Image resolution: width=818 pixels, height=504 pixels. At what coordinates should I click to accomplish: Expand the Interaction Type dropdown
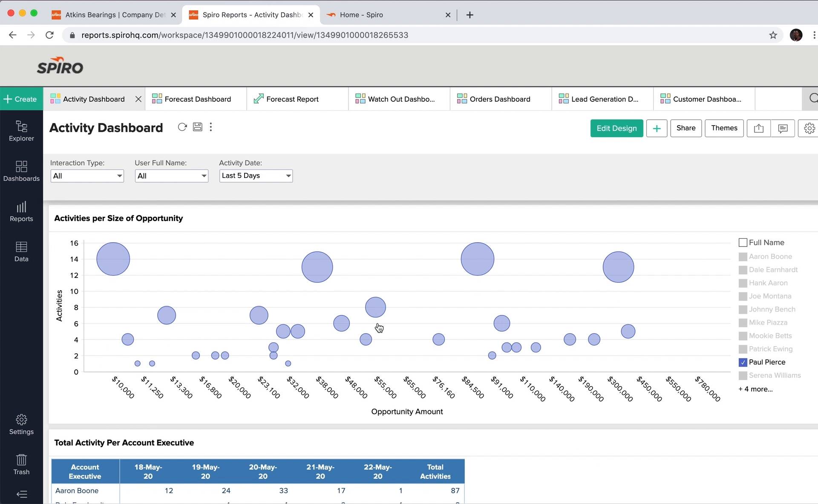point(87,176)
